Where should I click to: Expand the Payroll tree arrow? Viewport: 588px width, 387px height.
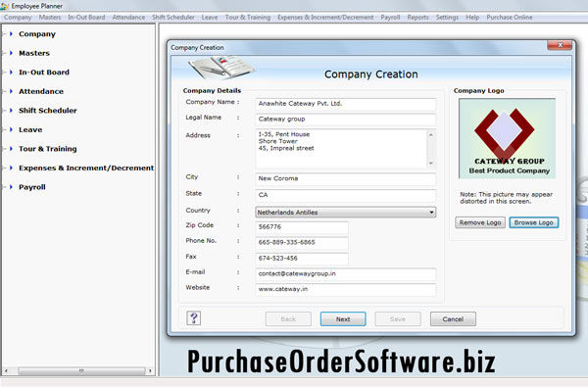[x=11, y=187]
